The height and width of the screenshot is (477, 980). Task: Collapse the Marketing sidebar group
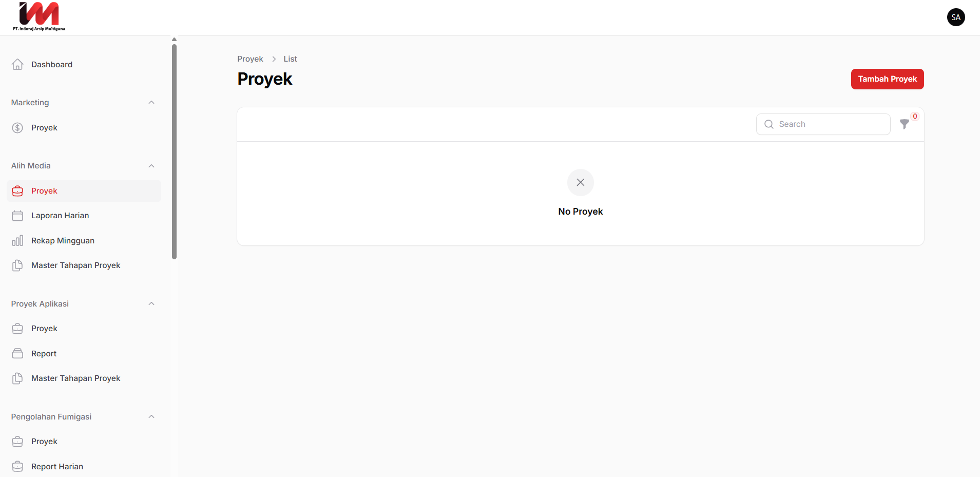click(151, 103)
